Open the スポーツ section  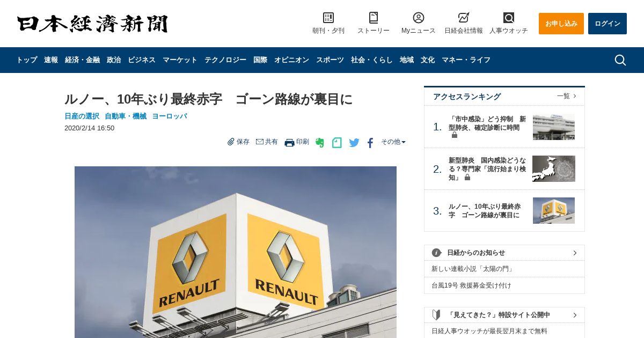coord(330,60)
